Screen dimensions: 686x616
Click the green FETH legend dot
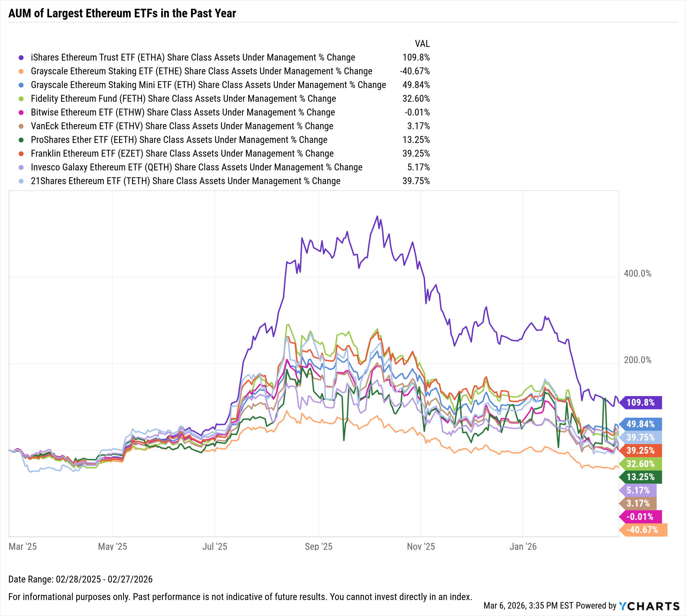pos(21,99)
